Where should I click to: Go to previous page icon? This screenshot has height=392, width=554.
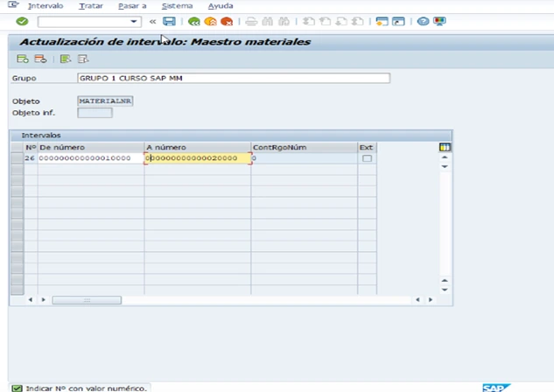325,22
